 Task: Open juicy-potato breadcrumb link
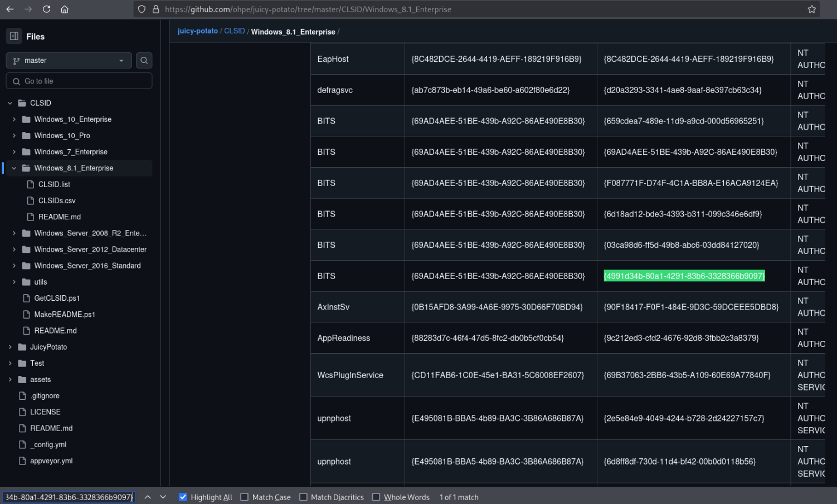[x=198, y=31]
